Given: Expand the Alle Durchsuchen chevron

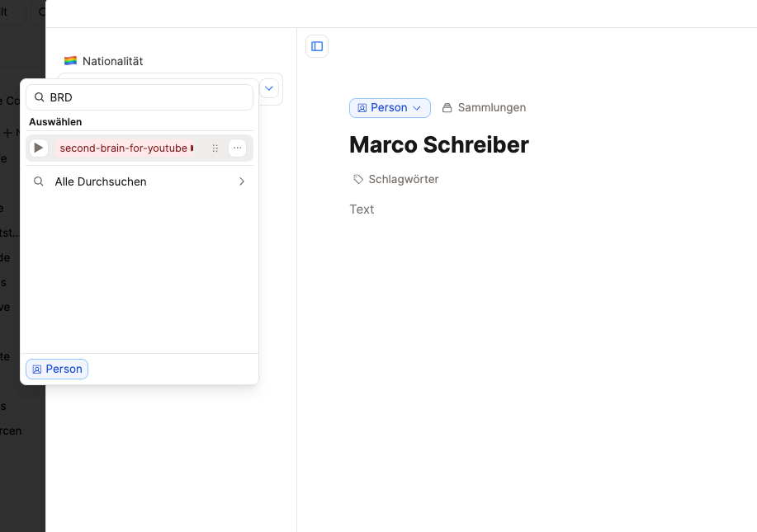Looking at the screenshot, I should [241, 181].
